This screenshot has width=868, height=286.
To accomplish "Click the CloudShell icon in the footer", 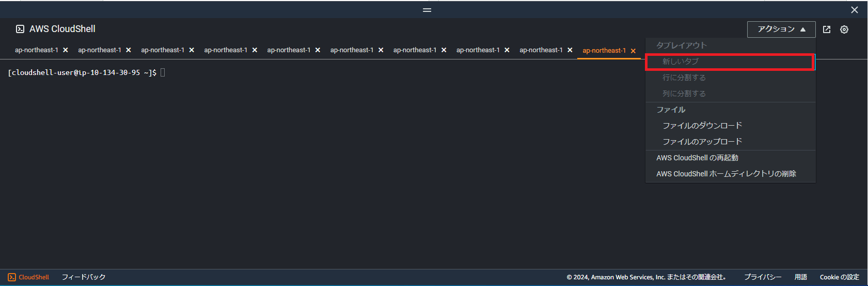I will pyautogui.click(x=12, y=277).
